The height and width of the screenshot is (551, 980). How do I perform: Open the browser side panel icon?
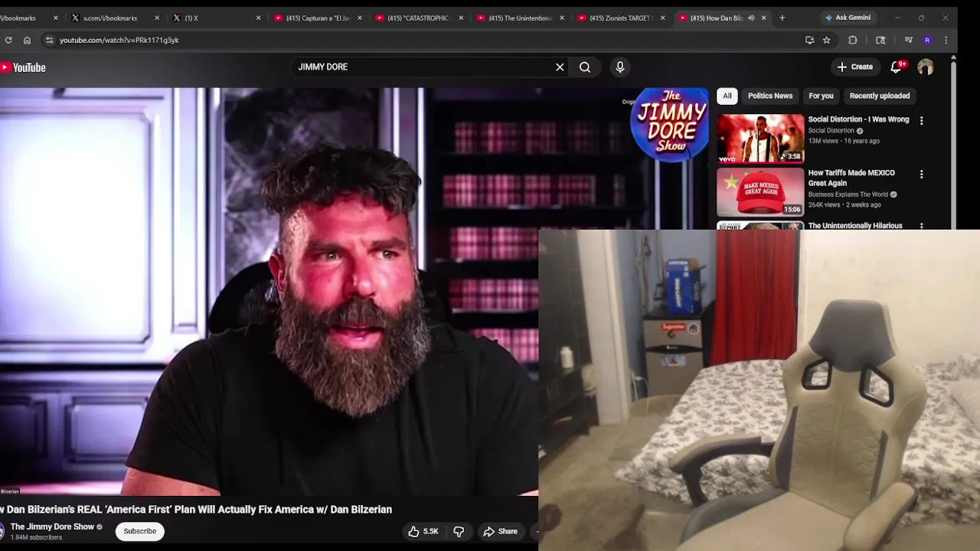pyautogui.click(x=880, y=40)
